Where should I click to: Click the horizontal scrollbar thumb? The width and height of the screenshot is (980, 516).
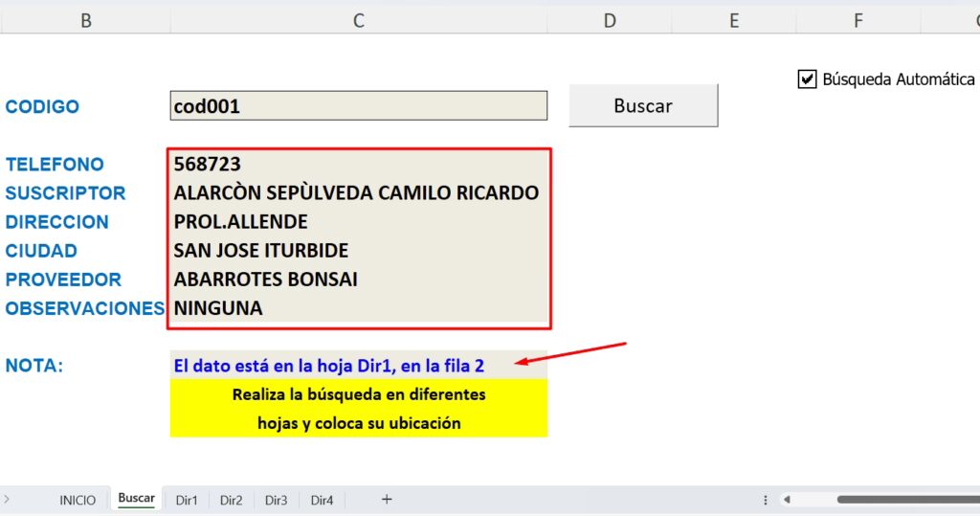point(904,500)
